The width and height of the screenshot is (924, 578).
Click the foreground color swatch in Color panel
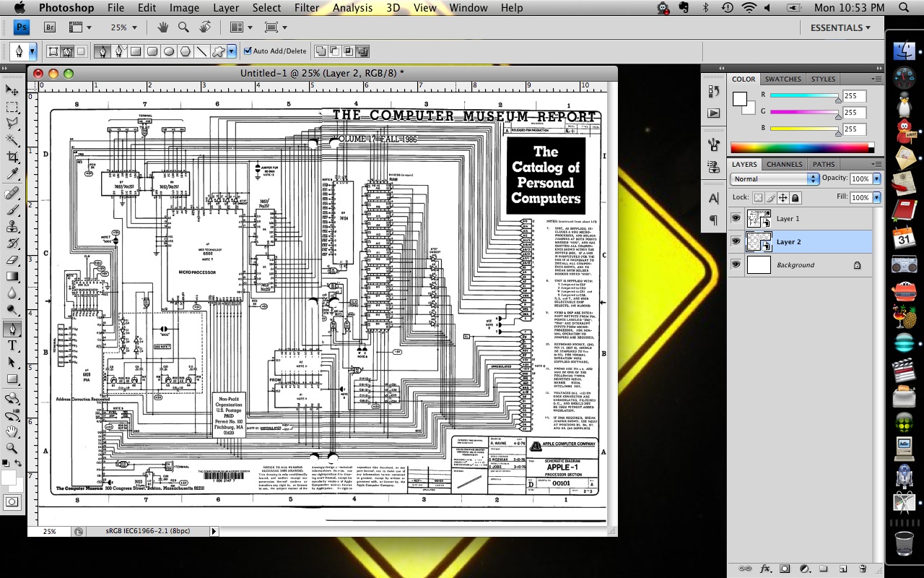pyautogui.click(x=739, y=99)
